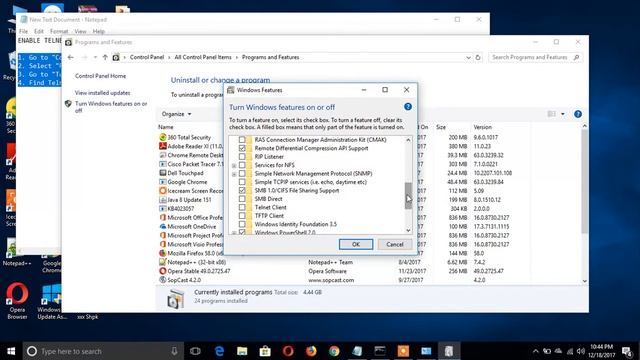Click the Opera Stable program icon in list
The width and height of the screenshot is (640, 360).
point(162,271)
